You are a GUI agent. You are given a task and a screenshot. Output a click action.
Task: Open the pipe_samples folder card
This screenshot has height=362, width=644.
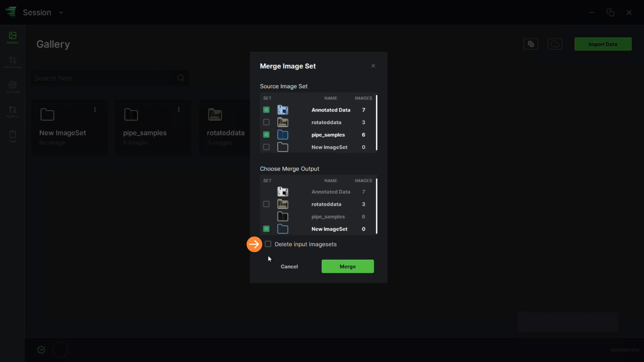(153, 128)
